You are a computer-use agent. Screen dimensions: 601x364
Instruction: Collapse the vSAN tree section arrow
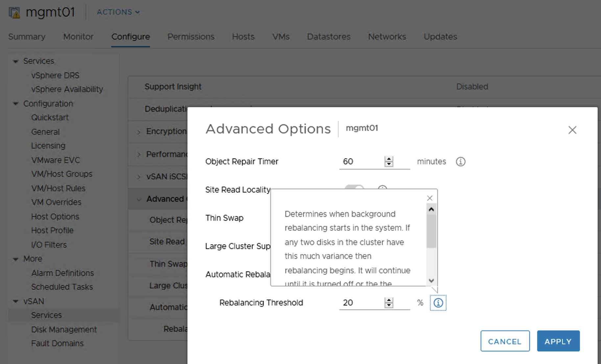coord(15,301)
